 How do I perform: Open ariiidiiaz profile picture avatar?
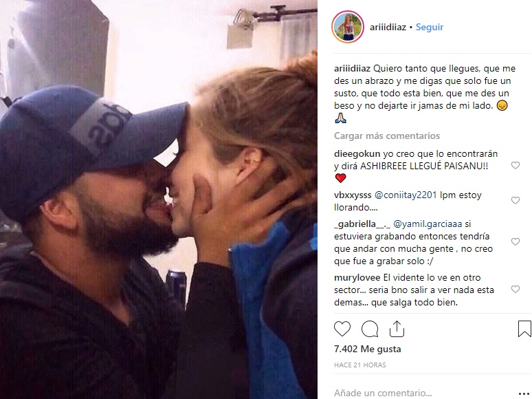click(x=347, y=27)
